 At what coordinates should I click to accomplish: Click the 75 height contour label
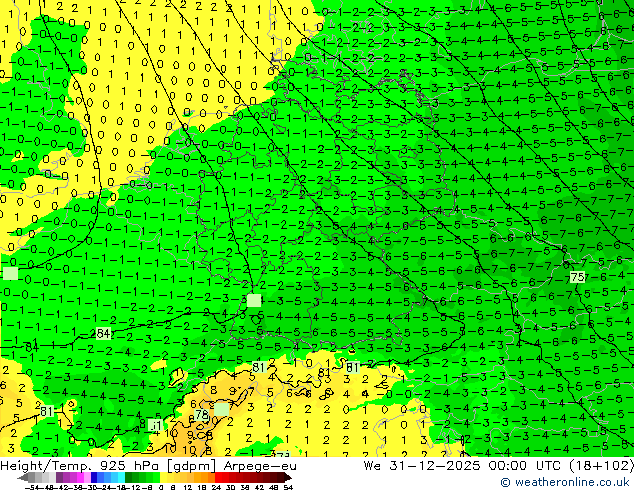[x=577, y=277]
